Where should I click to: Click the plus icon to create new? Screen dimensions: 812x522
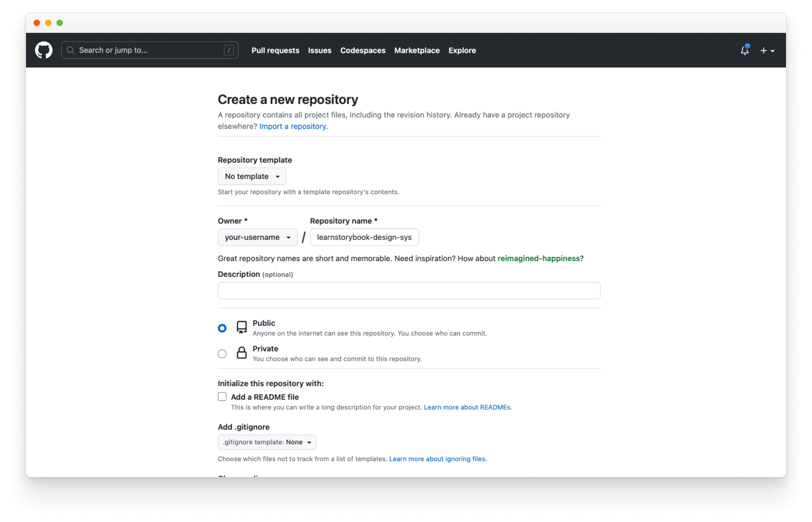763,50
